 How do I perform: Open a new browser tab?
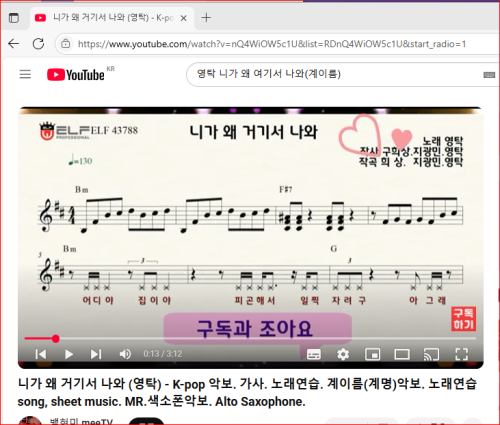pos(206,18)
